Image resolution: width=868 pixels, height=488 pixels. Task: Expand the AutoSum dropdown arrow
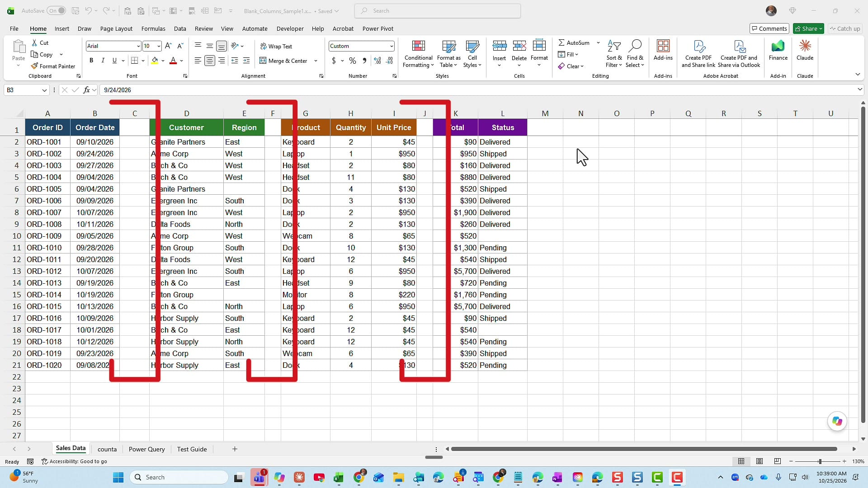click(598, 42)
